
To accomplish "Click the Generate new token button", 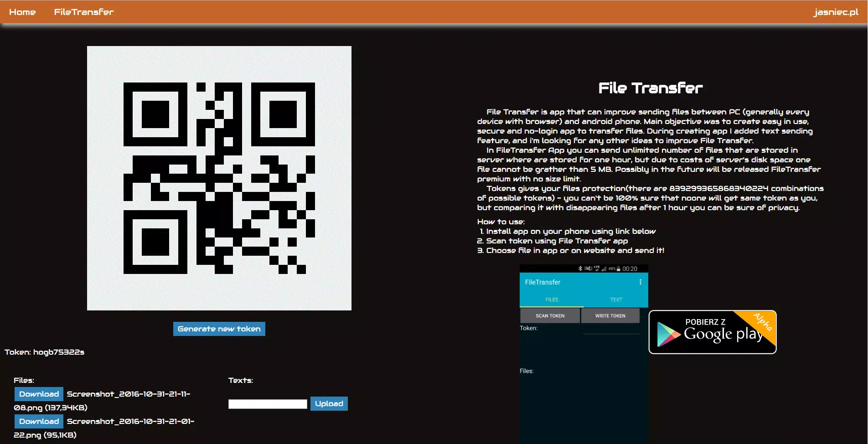I will (219, 329).
